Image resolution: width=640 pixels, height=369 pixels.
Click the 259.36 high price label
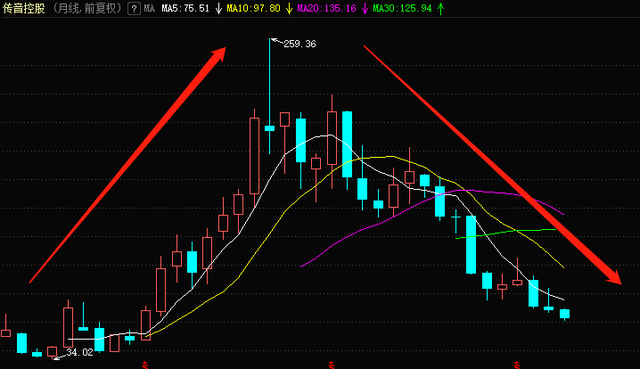pyautogui.click(x=300, y=44)
